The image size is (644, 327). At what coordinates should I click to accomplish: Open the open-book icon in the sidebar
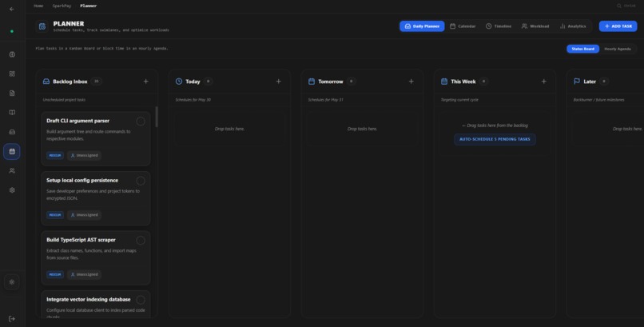(x=12, y=113)
